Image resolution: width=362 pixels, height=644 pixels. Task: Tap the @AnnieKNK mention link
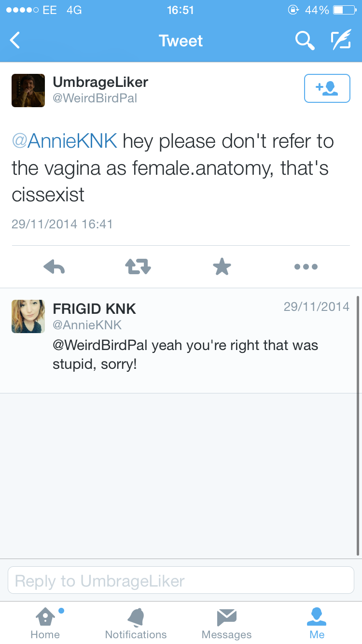(x=64, y=141)
